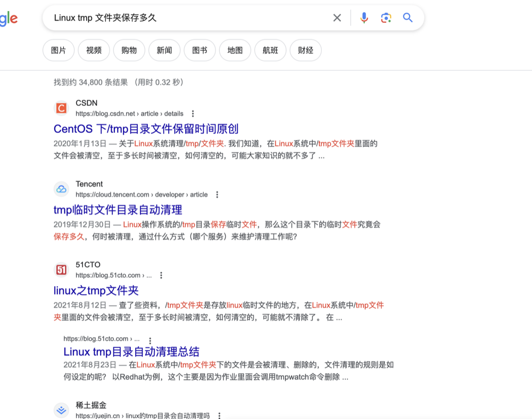
Task: Click the Tencent cloud favicon
Action: coord(62,189)
